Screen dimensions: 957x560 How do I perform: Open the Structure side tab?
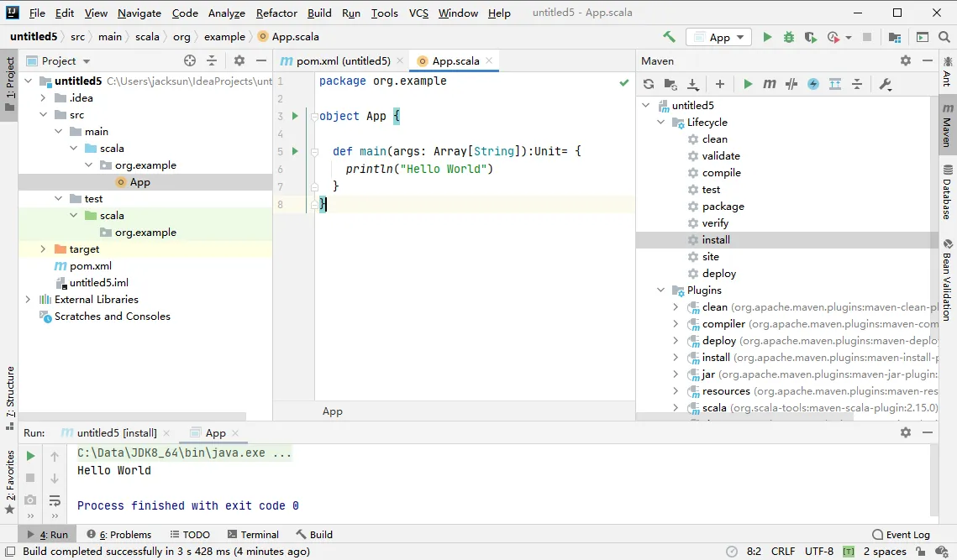10,398
